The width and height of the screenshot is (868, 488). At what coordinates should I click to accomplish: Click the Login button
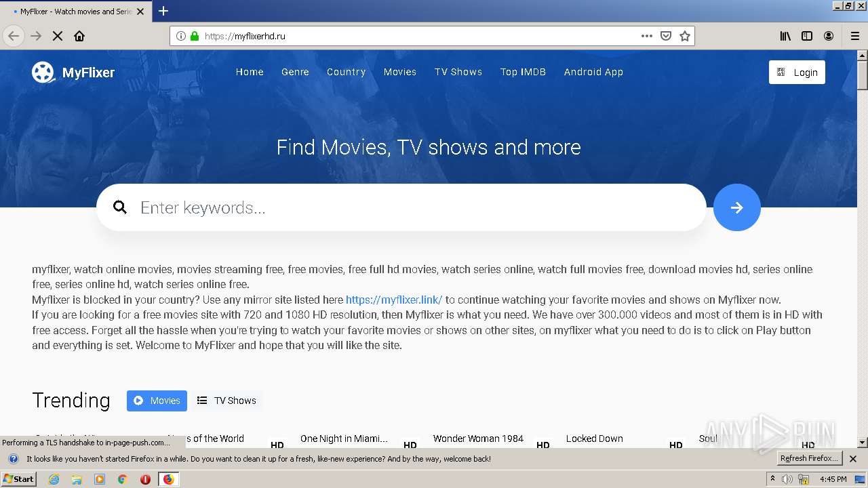797,73
